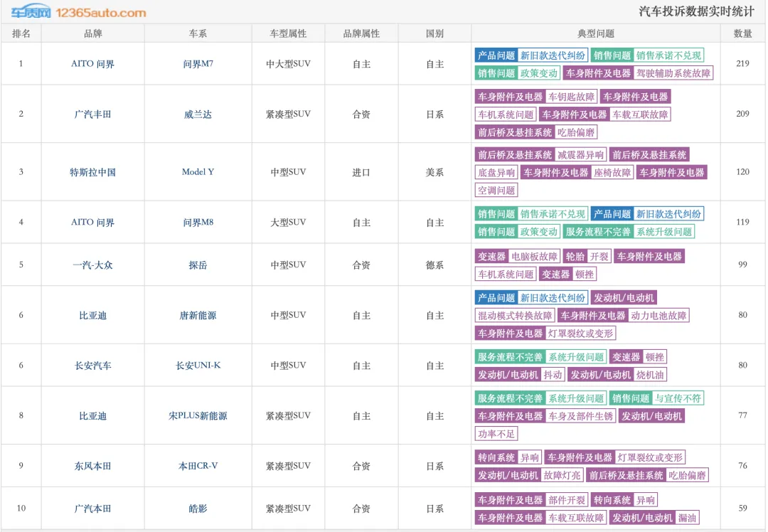Select the 烧机油 issue tag
This screenshot has height=532, width=768.
(x=651, y=375)
